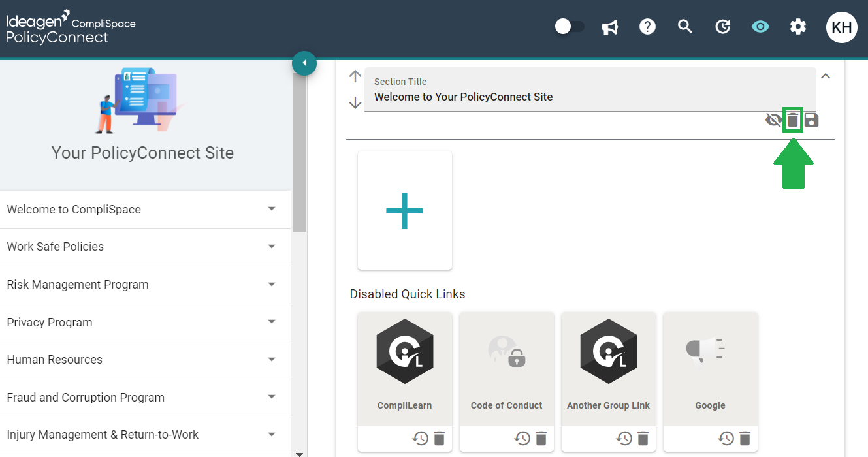Open the Welcome to CompliSpace menu item
The width and height of the screenshot is (868, 457).
(145, 210)
